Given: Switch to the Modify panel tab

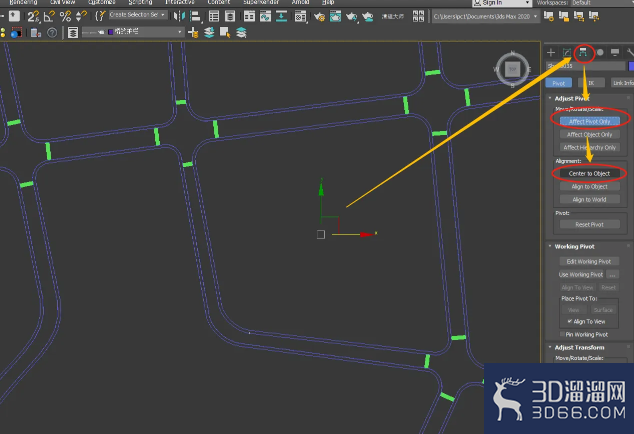Looking at the screenshot, I should click(567, 53).
